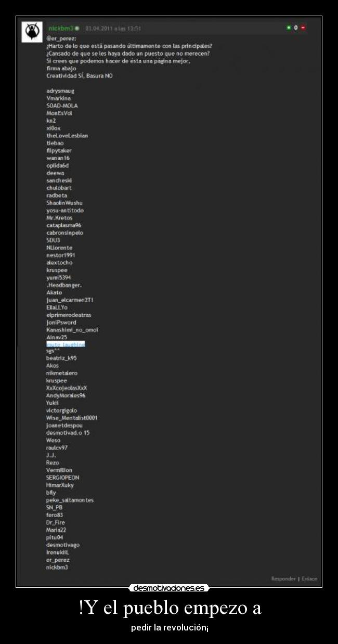Click the vote score counter
This screenshot has width=338, height=644.
tap(296, 28)
